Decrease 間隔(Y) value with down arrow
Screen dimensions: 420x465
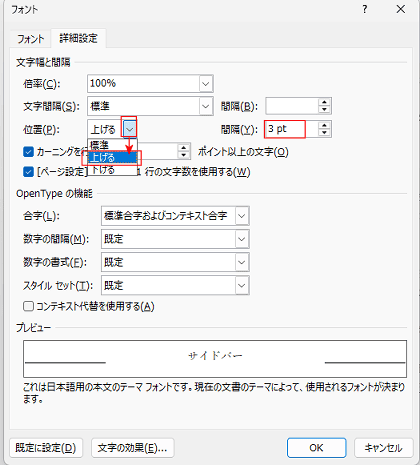(x=324, y=133)
